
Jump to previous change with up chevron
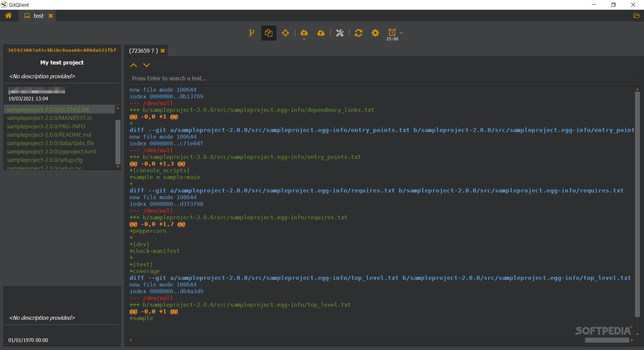point(133,65)
